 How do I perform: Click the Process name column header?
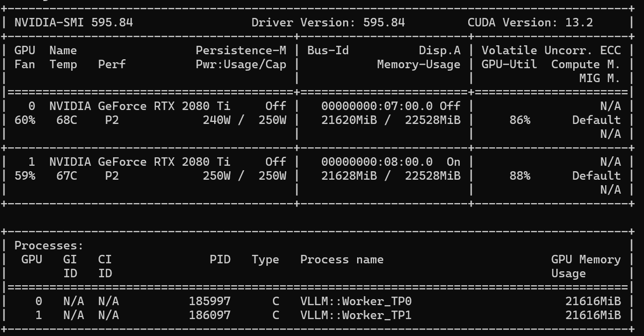pyautogui.click(x=342, y=259)
